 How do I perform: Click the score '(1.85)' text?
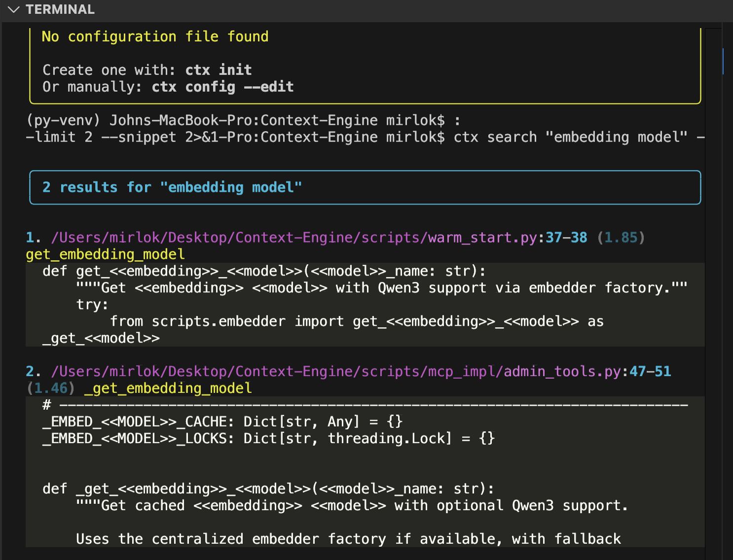(621, 238)
